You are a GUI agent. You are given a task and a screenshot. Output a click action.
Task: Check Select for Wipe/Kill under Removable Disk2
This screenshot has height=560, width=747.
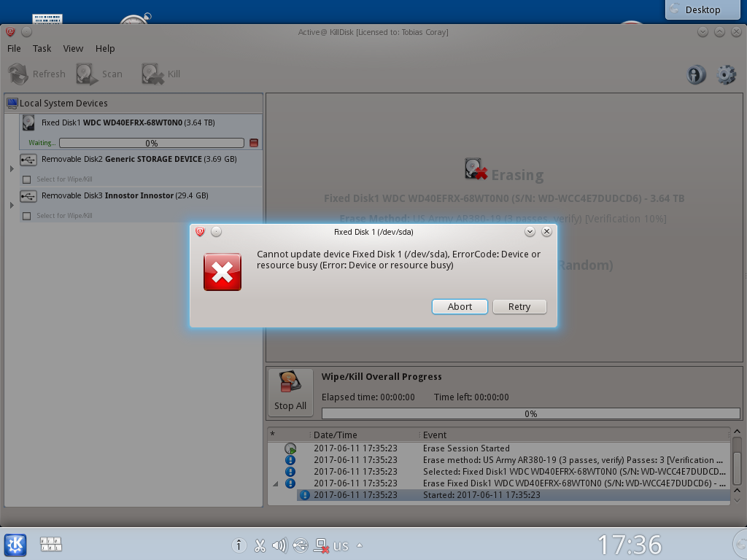(27, 179)
